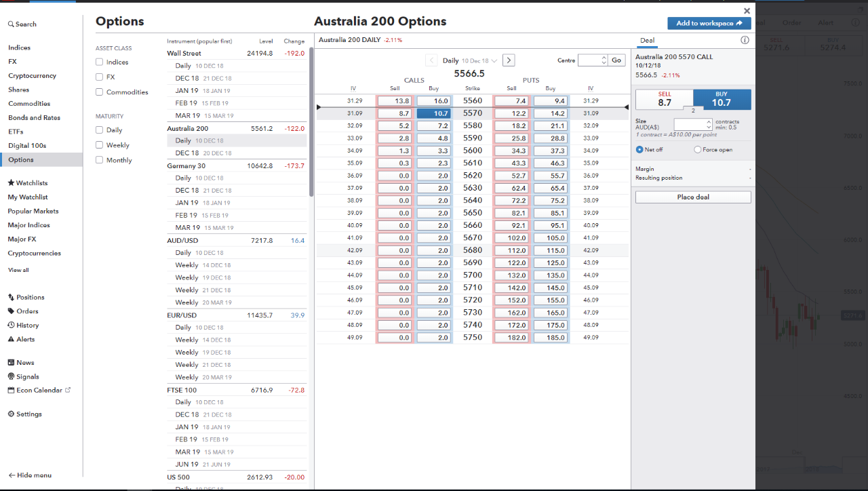868x491 pixels.
Task: Tick the Daily maturity checkbox
Action: pyautogui.click(x=100, y=130)
